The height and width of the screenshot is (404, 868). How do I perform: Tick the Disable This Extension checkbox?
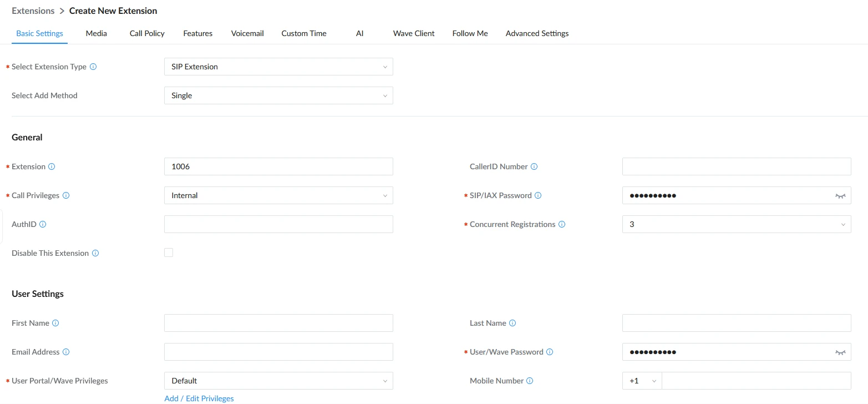[169, 253]
